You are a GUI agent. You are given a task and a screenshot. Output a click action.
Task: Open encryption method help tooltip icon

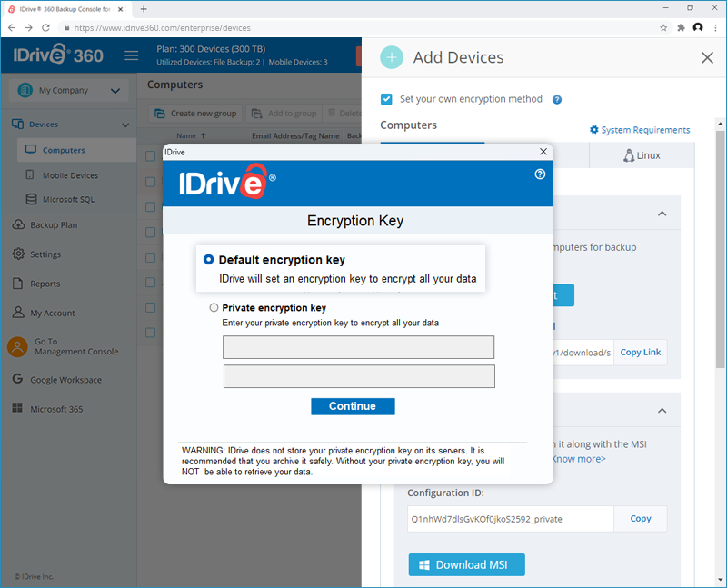557,100
